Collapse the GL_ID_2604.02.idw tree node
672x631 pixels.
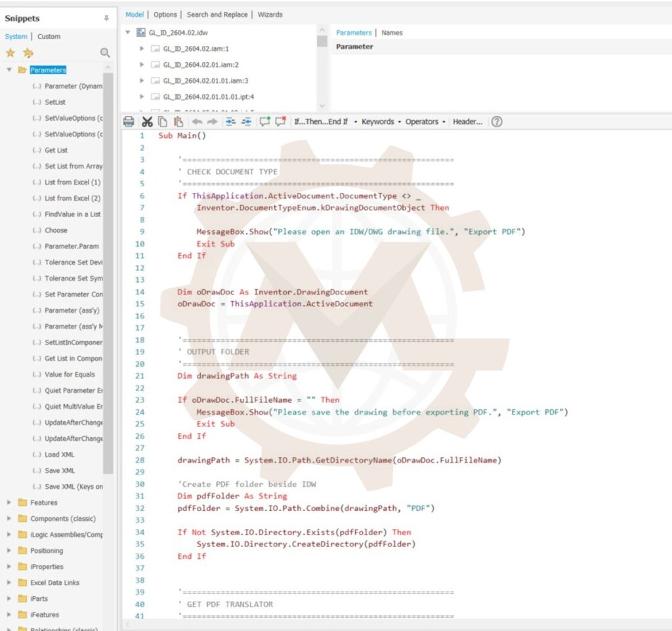click(128, 33)
